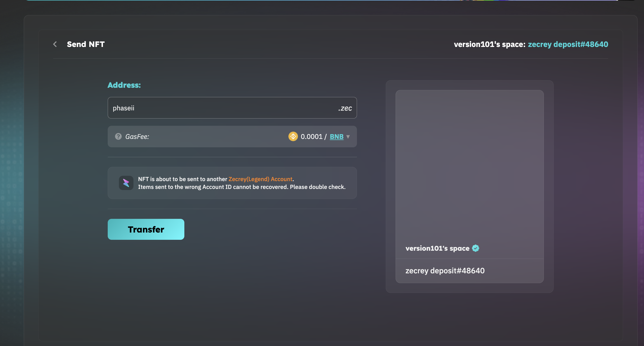
Task: Click the 0.0001 gas fee amount
Action: pyautogui.click(x=311, y=137)
